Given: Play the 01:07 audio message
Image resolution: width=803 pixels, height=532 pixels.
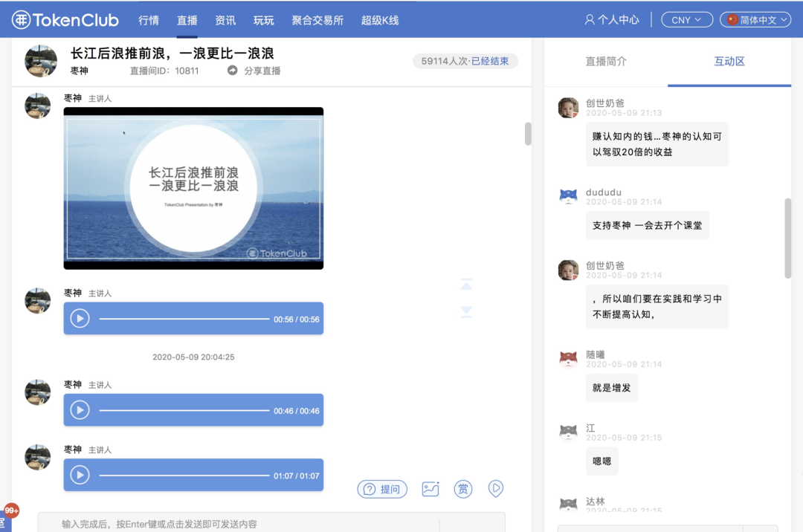Looking at the screenshot, I should 80,476.
